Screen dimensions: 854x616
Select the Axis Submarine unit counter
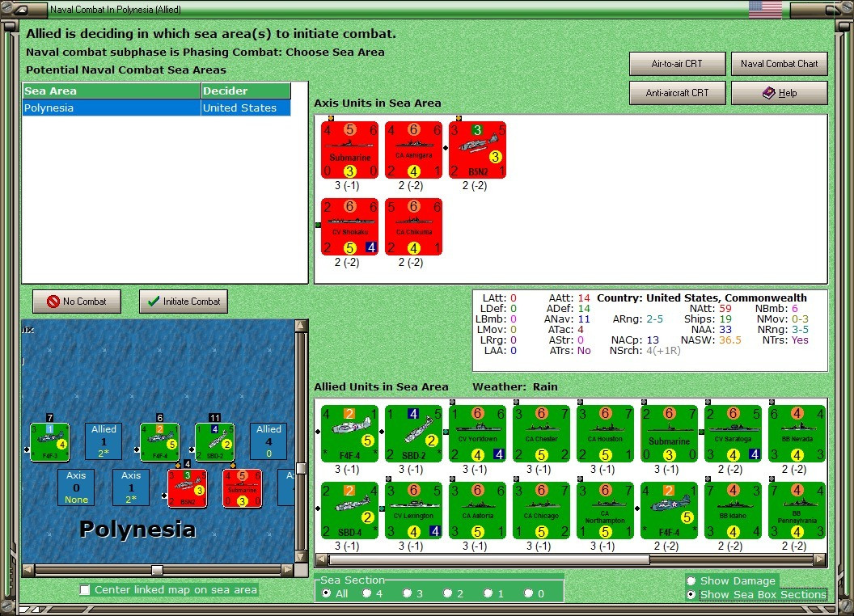click(349, 150)
